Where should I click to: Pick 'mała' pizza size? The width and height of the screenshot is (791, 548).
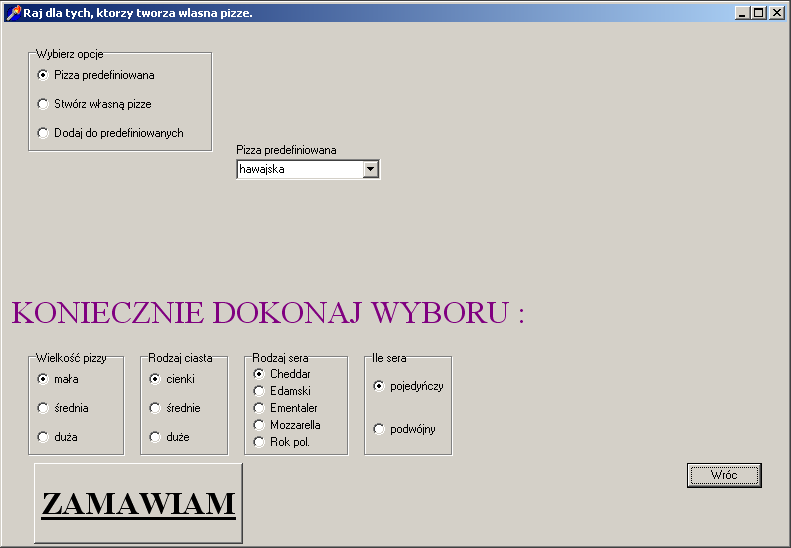coord(43,379)
